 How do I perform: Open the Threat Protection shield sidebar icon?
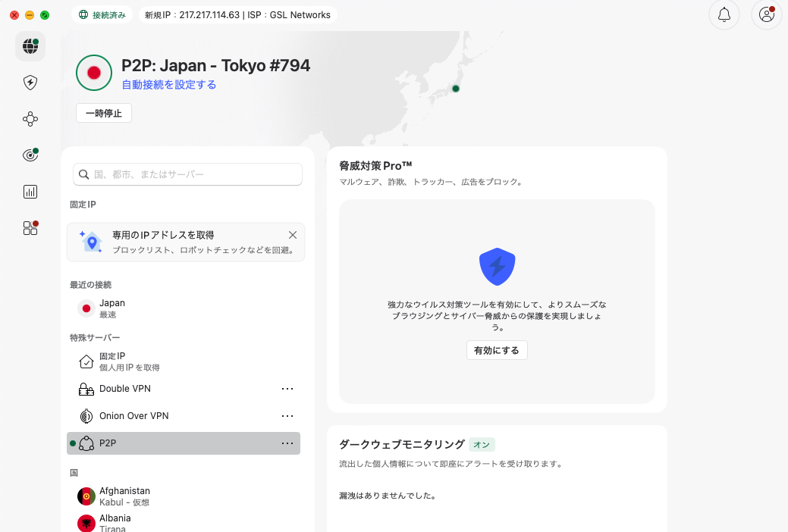click(30, 83)
